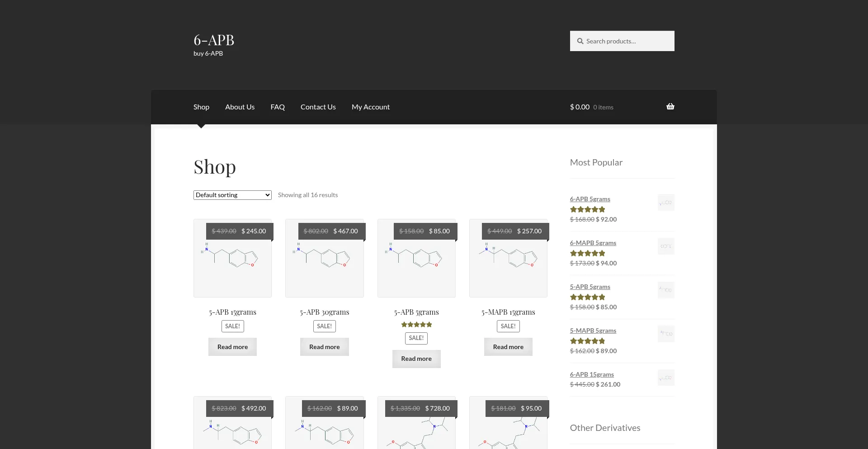The height and width of the screenshot is (449, 868).
Task: Open the 5-APB 30grams product image
Action: (x=324, y=259)
